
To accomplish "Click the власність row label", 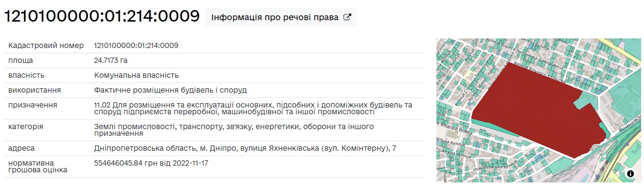I will (26, 75).
